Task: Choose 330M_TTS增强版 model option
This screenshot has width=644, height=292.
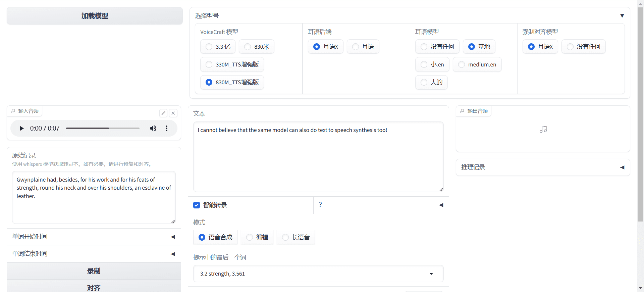Action: [x=232, y=64]
